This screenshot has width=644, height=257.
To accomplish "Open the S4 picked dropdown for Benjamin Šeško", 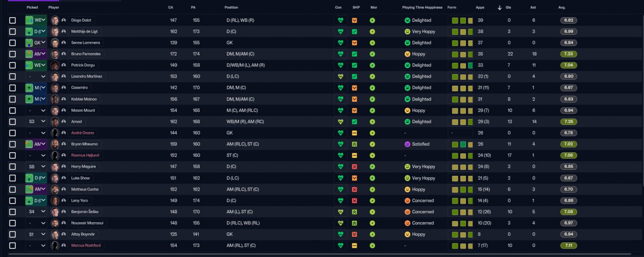I will 36,212.
